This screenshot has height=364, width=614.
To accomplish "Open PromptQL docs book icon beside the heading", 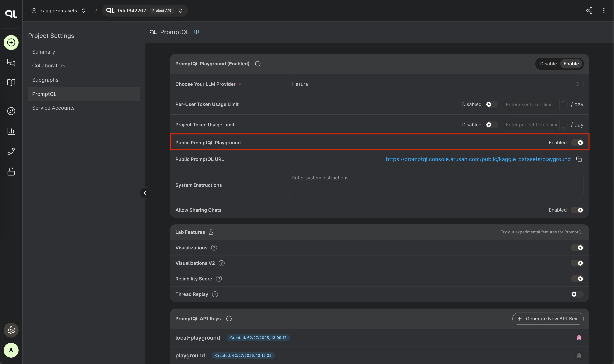I will point(196,32).
